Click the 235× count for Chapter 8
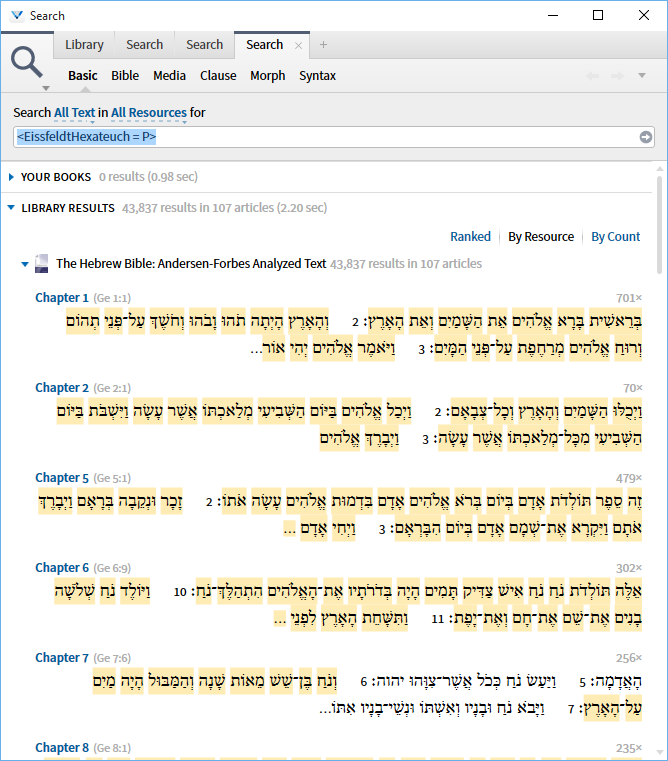 629,748
